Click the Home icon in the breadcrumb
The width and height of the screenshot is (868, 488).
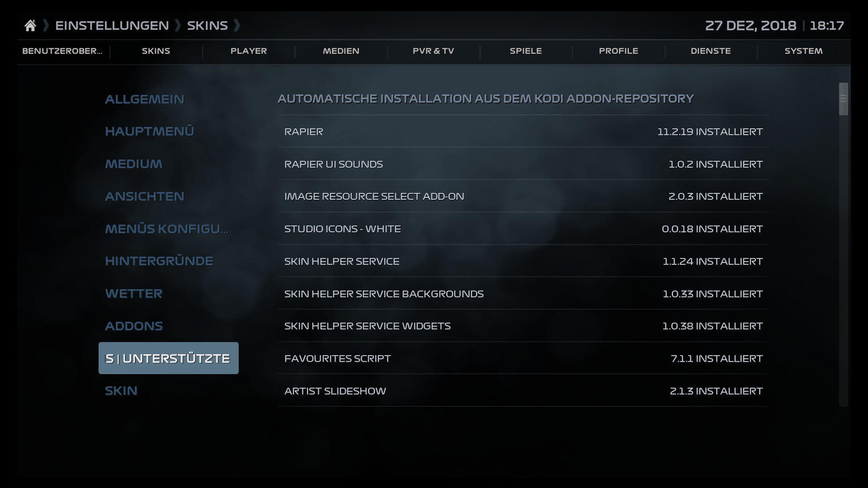30,25
